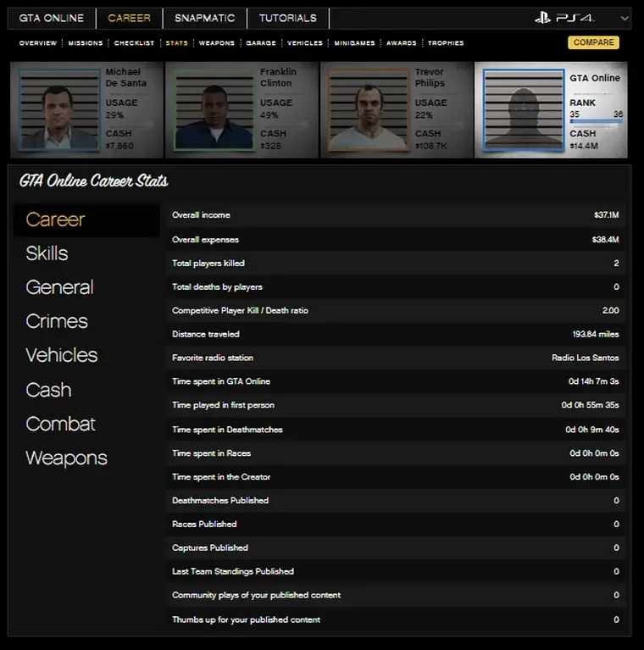Click the PlayStation logo icon

click(x=542, y=18)
